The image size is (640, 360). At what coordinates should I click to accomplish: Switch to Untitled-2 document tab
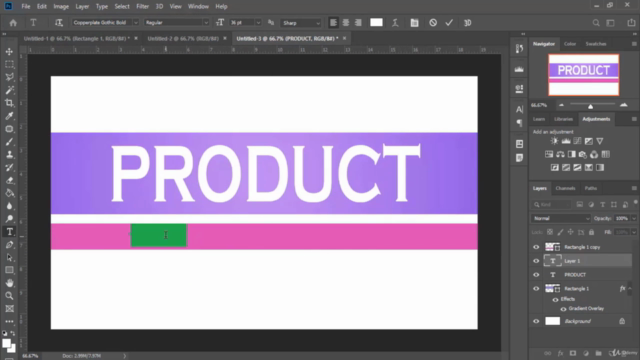[x=183, y=38]
